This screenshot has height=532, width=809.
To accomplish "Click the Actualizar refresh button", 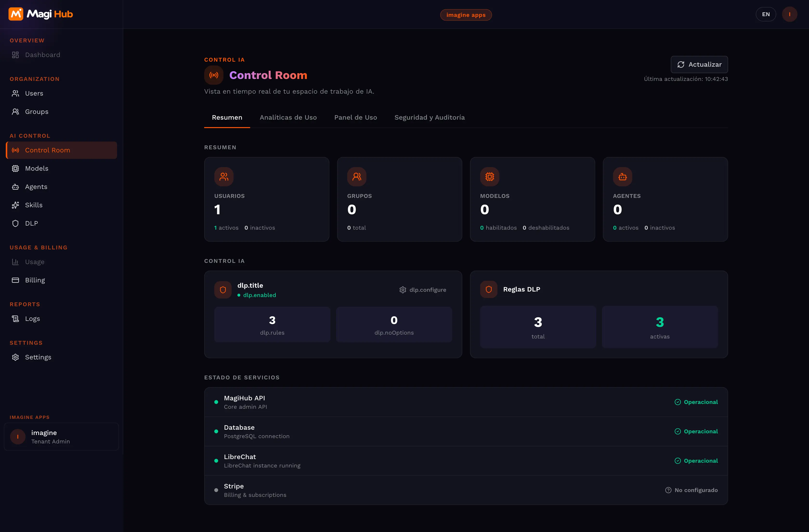I will [699, 65].
